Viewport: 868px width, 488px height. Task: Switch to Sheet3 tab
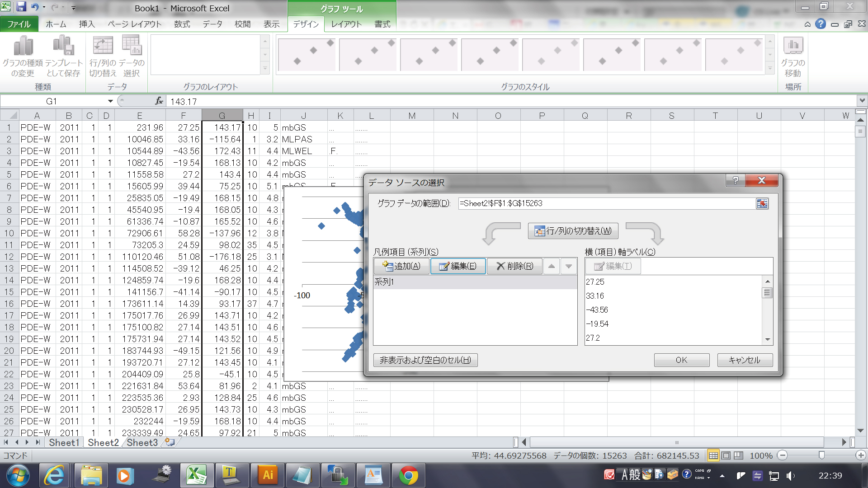pos(142,442)
